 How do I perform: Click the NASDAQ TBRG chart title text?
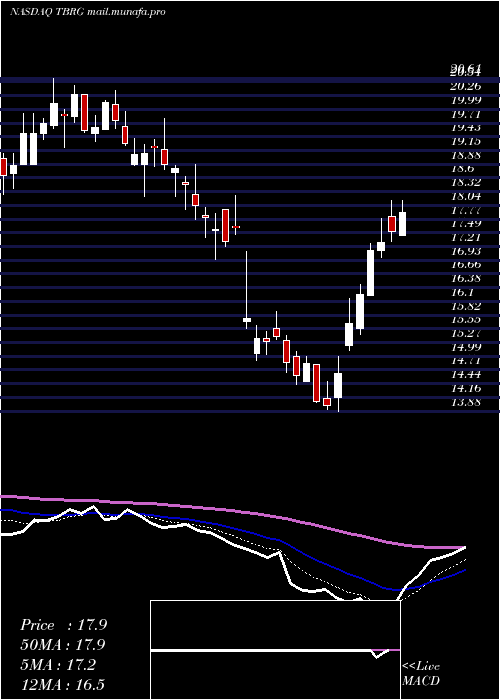[x=88, y=12]
